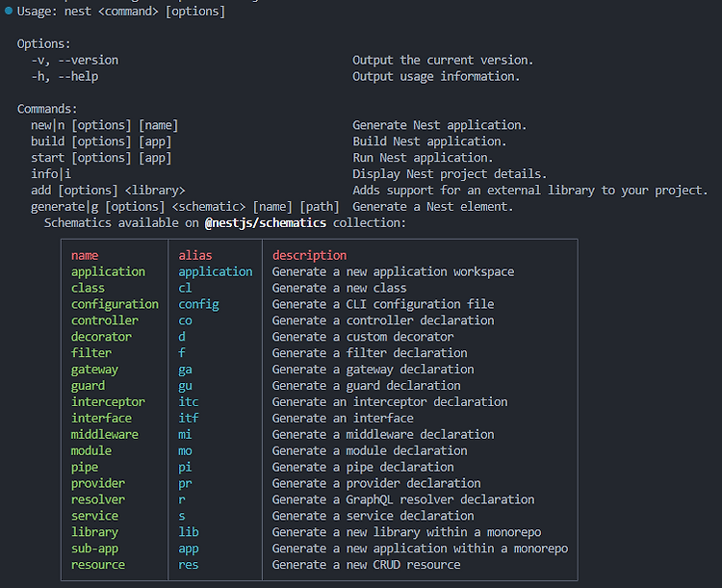Select the resource schematic name
The width and height of the screenshot is (722, 588).
[x=98, y=565]
